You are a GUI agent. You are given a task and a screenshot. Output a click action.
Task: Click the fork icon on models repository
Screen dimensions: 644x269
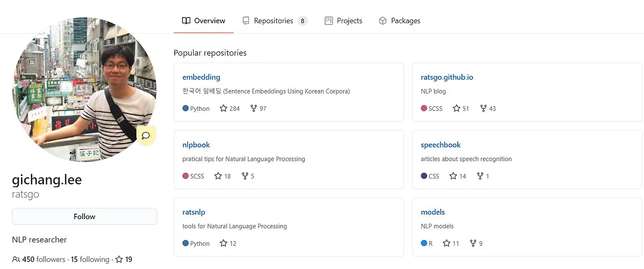point(473,243)
